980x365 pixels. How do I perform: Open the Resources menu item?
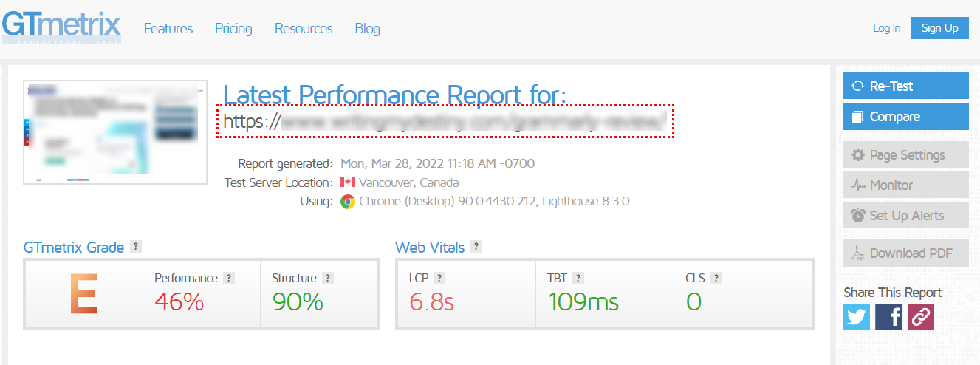tap(304, 29)
